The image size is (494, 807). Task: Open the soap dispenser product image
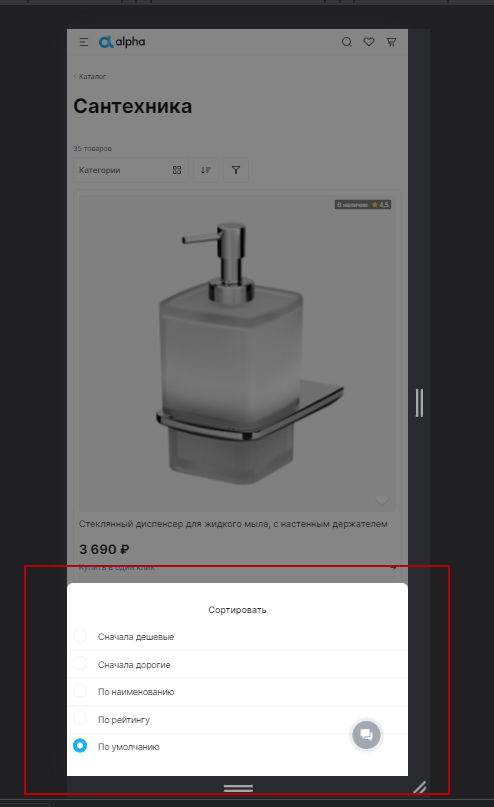237,353
